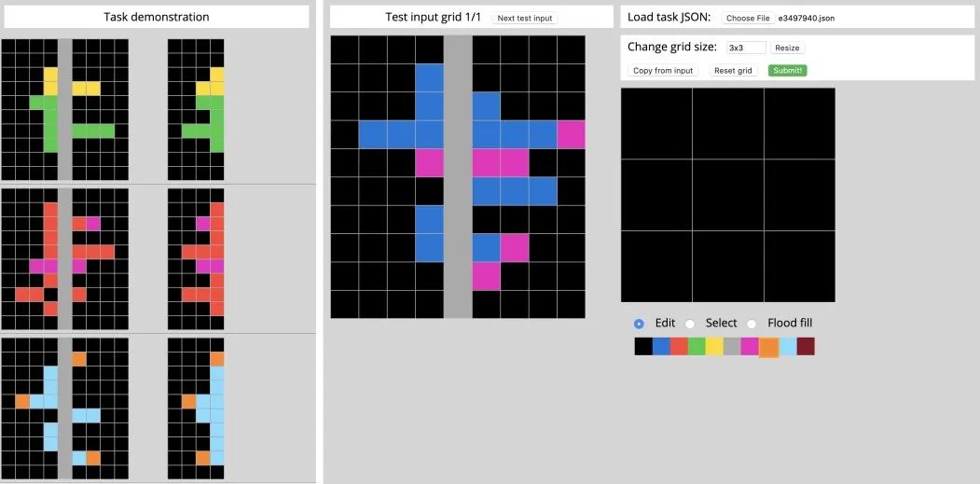Viewport: 980px width, 484px height.
Task: Choose the Select mode radio button
Action: click(690, 324)
